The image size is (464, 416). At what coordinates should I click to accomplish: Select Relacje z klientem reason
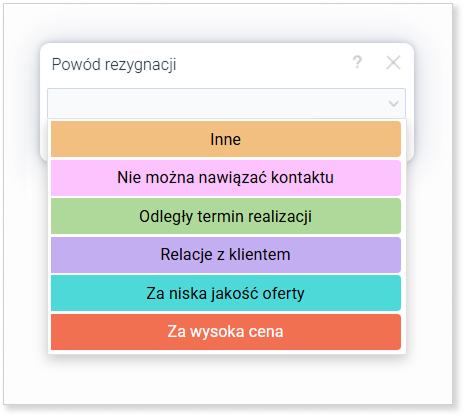coord(226,255)
